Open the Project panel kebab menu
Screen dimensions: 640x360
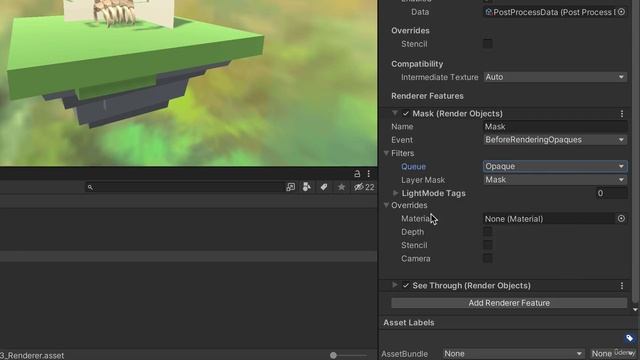369,173
